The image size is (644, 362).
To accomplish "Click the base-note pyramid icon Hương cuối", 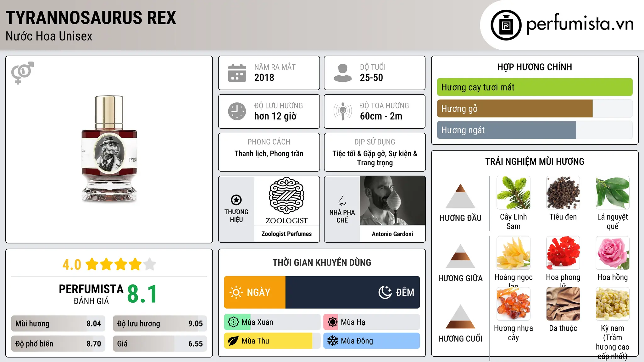I will (x=460, y=316).
